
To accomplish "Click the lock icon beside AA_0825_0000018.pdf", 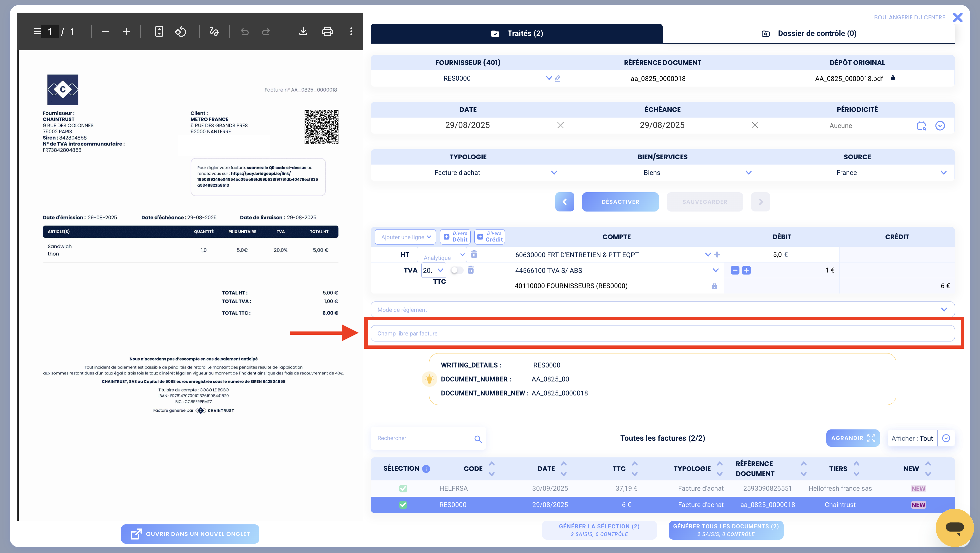I will click(x=893, y=78).
